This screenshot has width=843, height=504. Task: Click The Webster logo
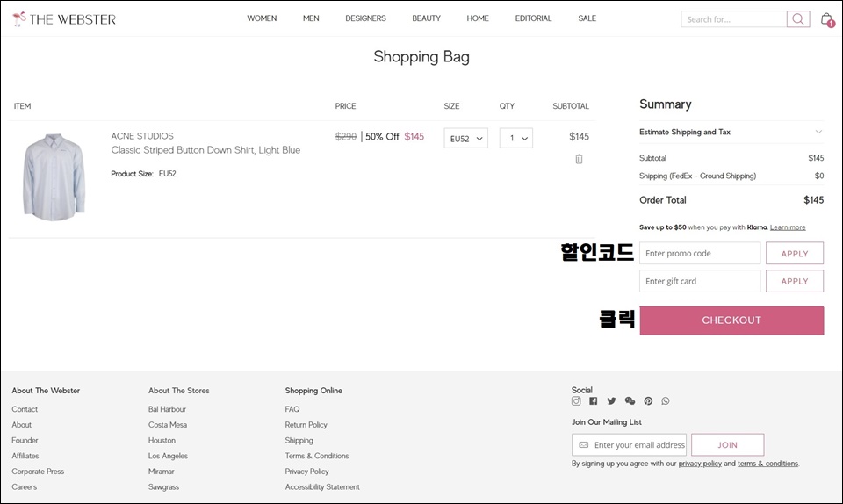[x=64, y=18]
